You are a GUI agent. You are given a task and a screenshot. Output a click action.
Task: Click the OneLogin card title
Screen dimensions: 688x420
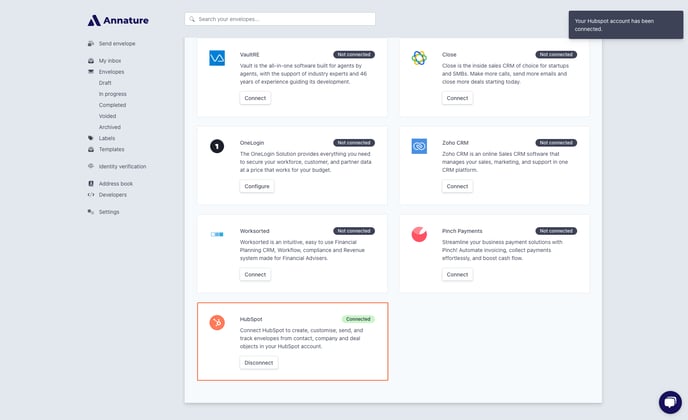[252, 143]
